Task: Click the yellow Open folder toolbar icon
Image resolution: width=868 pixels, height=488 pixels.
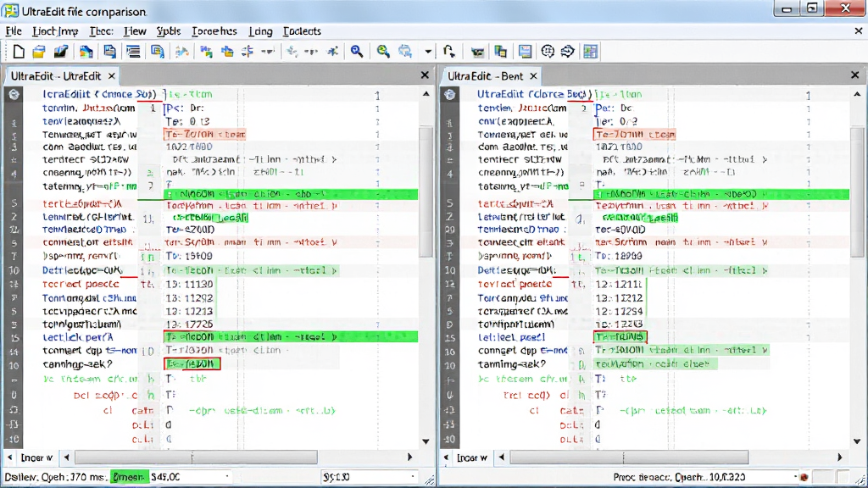Action: pos(39,52)
